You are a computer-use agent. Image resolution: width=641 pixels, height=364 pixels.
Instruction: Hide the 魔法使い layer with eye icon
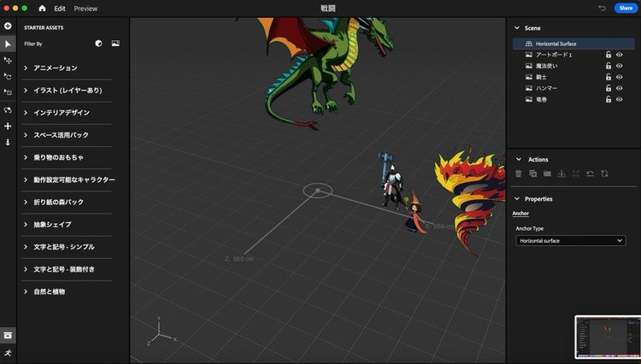pos(620,66)
